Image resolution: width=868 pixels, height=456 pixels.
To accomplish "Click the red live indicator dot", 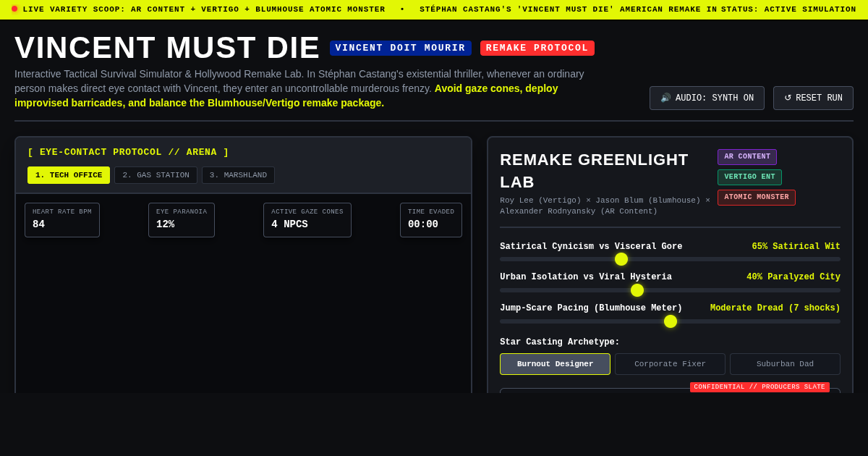I will pos(14,9).
